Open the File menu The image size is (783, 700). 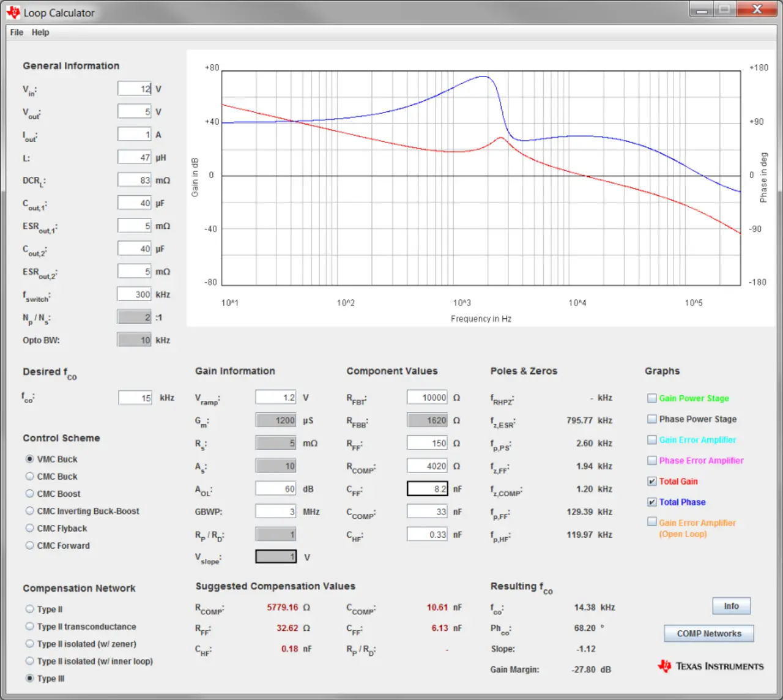[x=17, y=32]
